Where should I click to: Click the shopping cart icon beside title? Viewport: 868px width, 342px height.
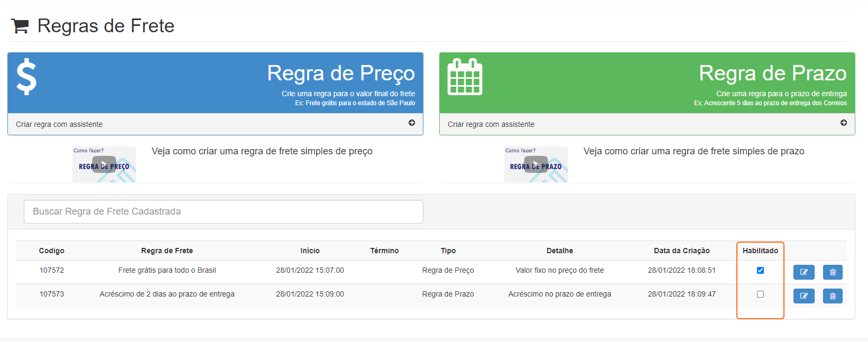[x=20, y=26]
